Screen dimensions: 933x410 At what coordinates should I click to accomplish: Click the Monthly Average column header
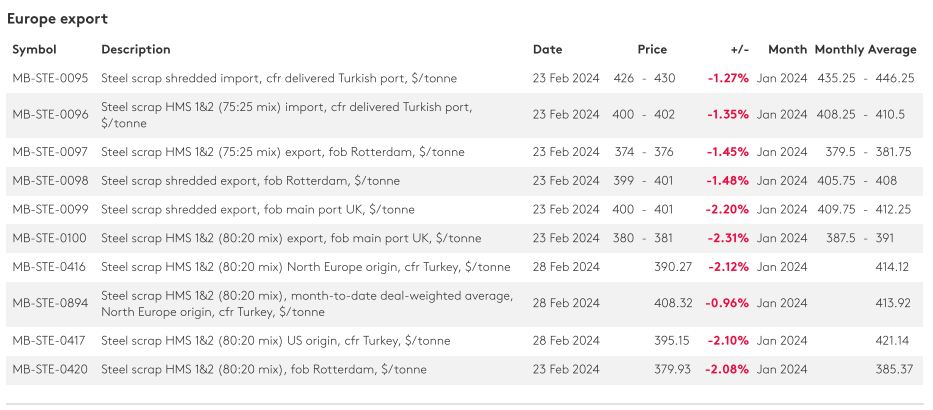(x=865, y=50)
